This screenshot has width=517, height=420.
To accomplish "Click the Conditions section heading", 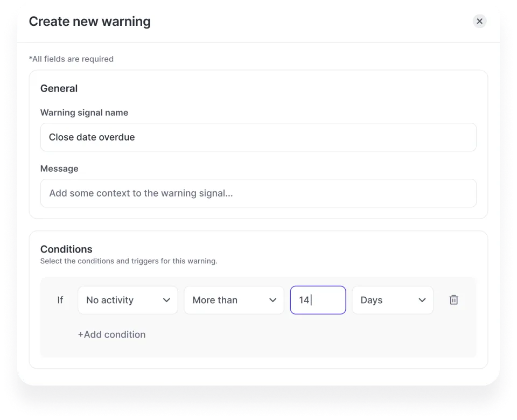I will pyautogui.click(x=66, y=249).
